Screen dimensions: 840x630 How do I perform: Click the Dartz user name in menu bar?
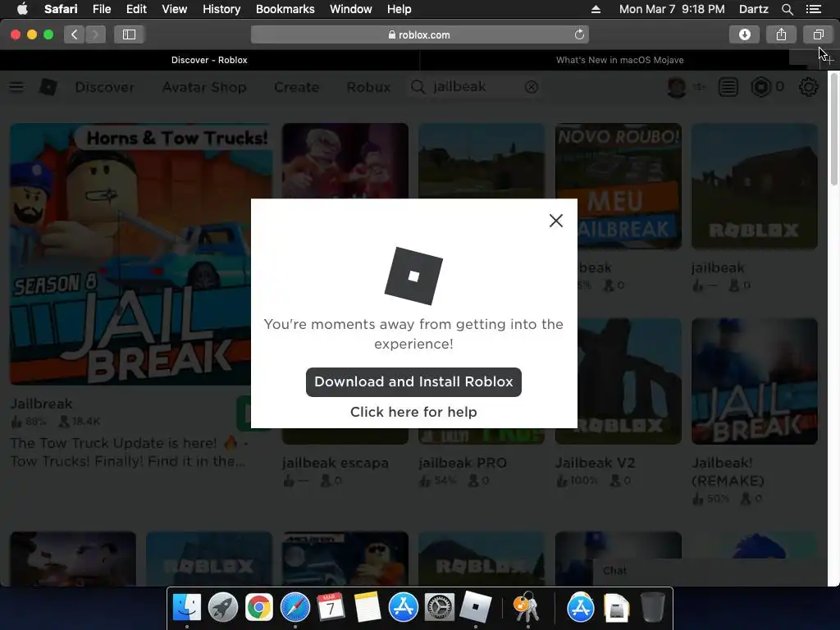point(753,9)
